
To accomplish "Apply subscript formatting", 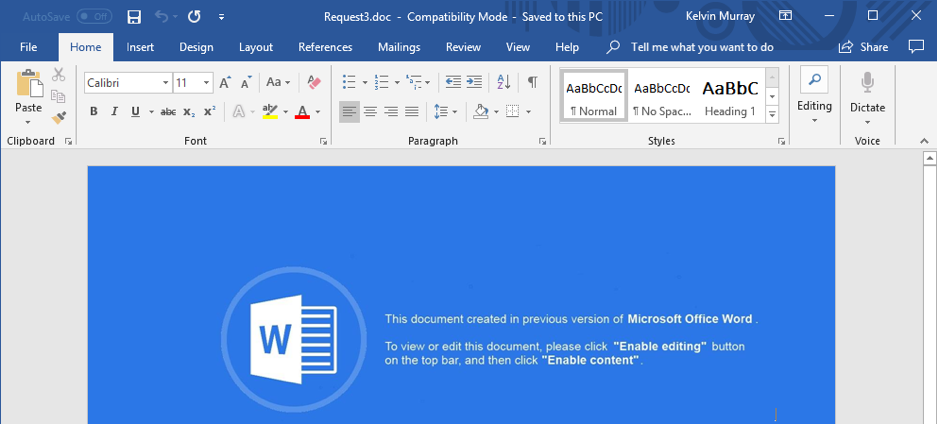I will click(189, 112).
